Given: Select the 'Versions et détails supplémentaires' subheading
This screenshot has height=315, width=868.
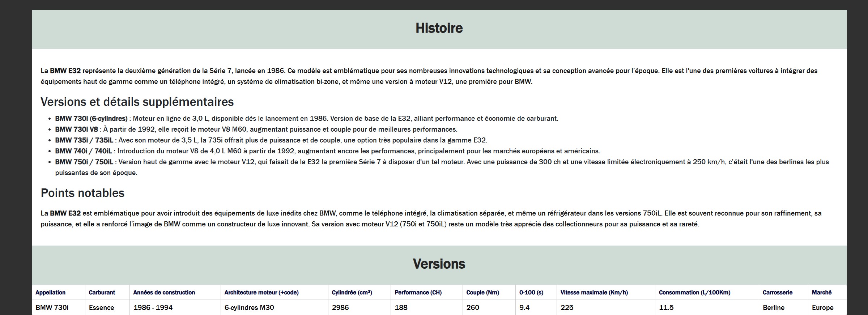Looking at the screenshot, I should 137,102.
